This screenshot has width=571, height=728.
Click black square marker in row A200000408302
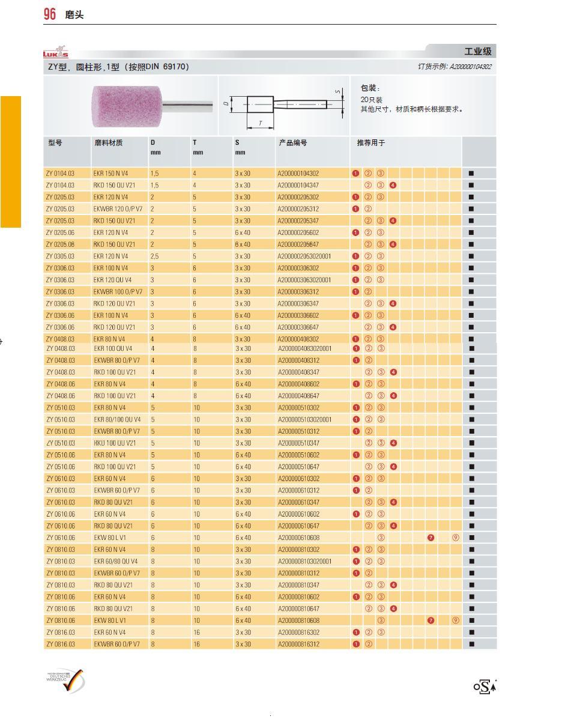point(471,339)
